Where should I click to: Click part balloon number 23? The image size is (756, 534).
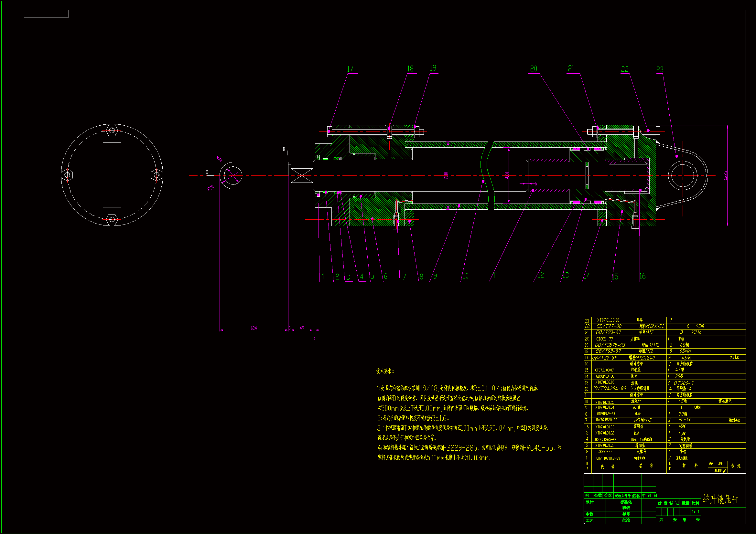[660, 70]
